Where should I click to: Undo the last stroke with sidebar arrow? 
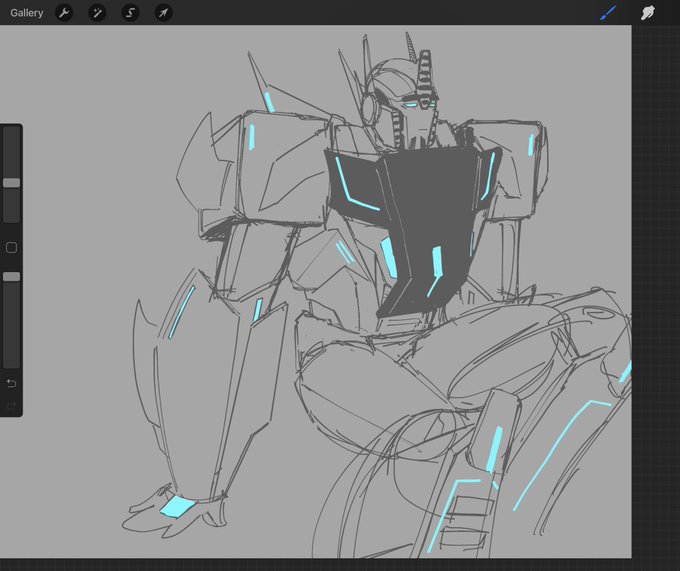(x=11, y=383)
